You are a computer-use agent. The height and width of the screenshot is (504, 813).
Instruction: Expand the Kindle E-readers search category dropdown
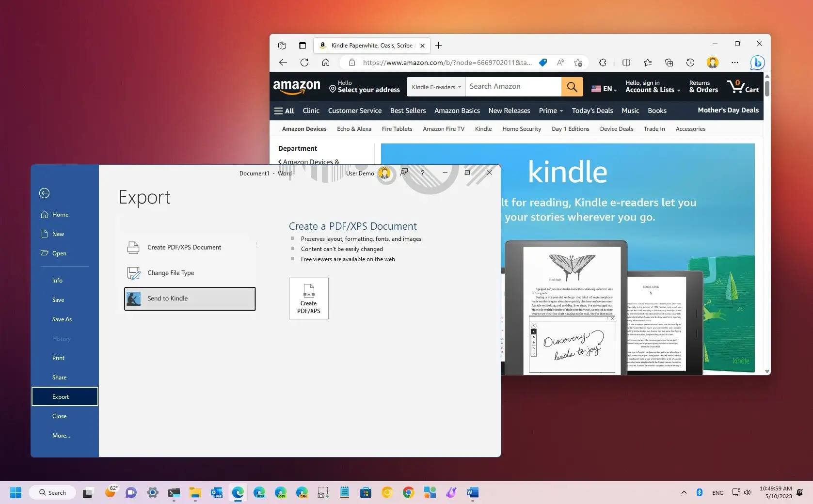pyautogui.click(x=435, y=86)
